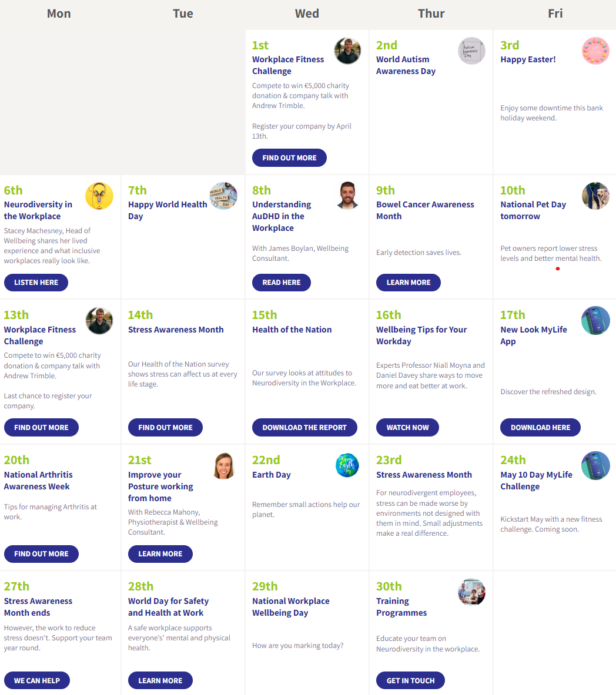Viewport: 616px width, 695px height.
Task: Click the yellow headphones icon on the 6th
Action: pyautogui.click(x=99, y=196)
